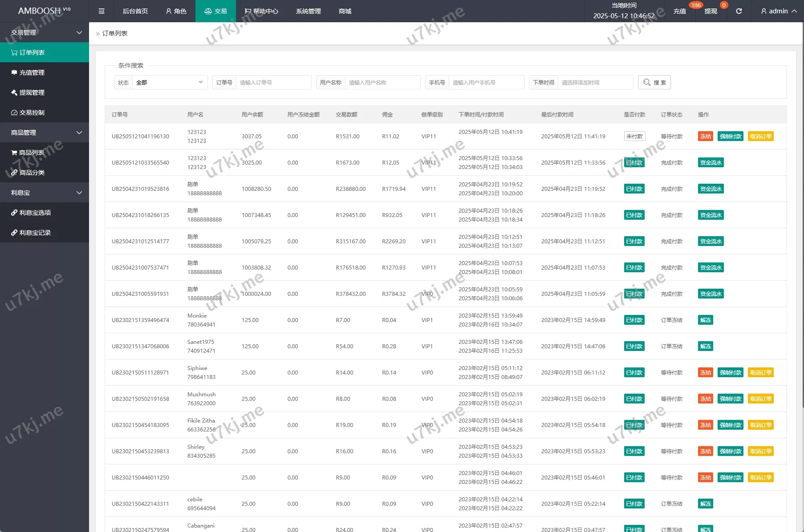Open 交易控制 trade control in sidebar
This screenshot has width=804, height=532.
32,113
